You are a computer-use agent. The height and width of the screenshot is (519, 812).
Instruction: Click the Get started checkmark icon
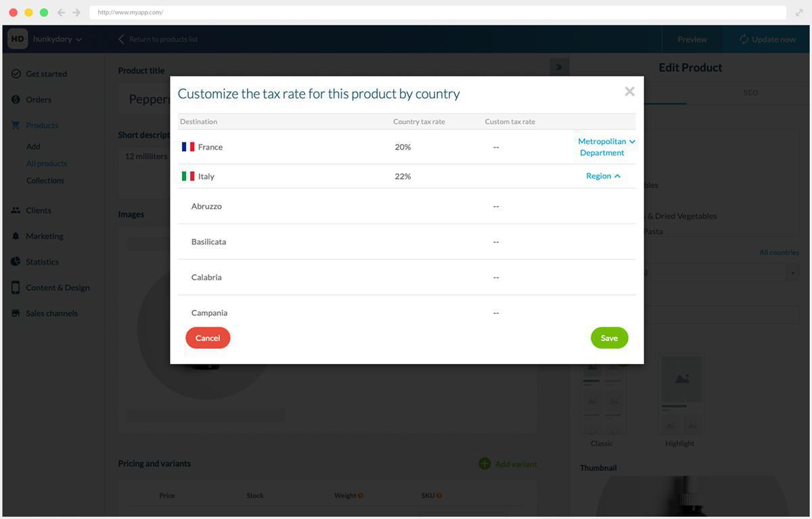tap(16, 74)
